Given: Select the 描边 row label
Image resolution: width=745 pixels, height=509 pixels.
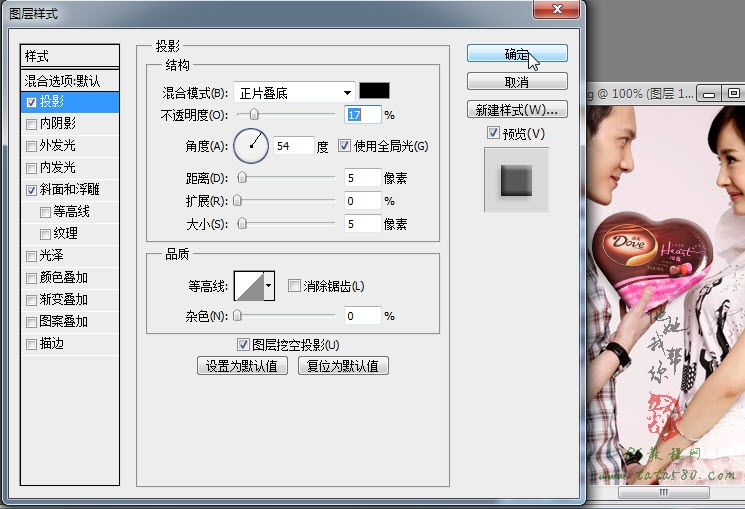Looking at the screenshot, I should coord(52,344).
